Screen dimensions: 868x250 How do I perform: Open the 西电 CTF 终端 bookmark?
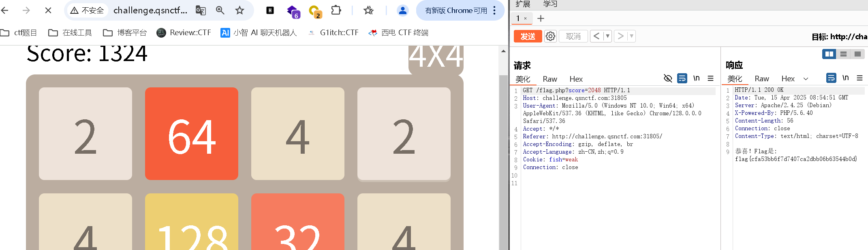pyautogui.click(x=398, y=32)
